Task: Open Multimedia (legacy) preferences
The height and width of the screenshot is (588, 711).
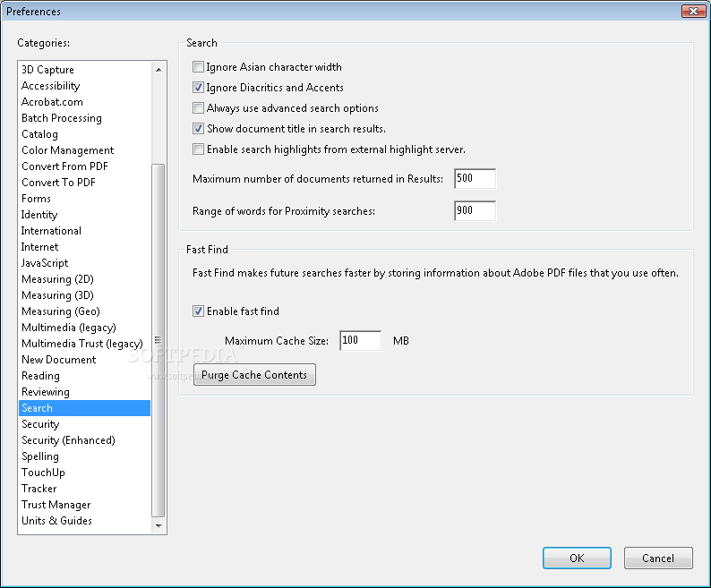Action: (x=84, y=328)
